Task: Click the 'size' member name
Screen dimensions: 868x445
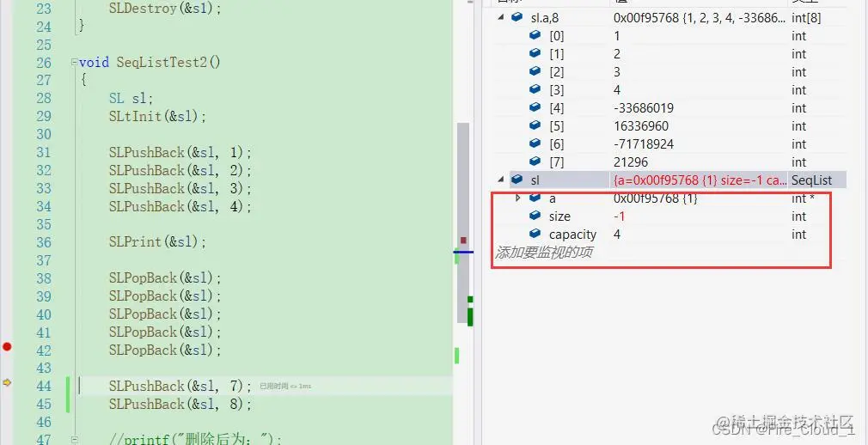Action: pos(559,216)
